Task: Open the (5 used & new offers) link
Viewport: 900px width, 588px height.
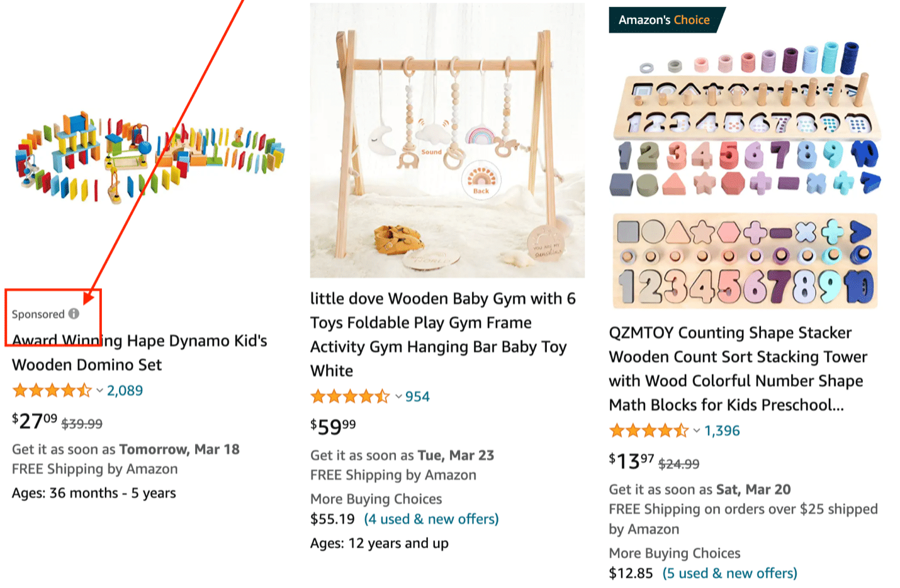Action: point(729,573)
